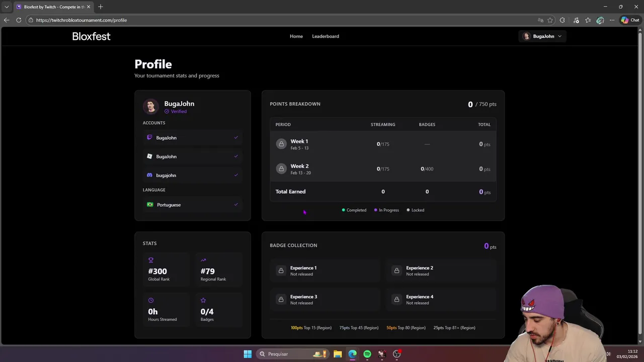Click the Pesquisar taskbar search box
The height and width of the screenshot is (362, 644).
pos(293,354)
